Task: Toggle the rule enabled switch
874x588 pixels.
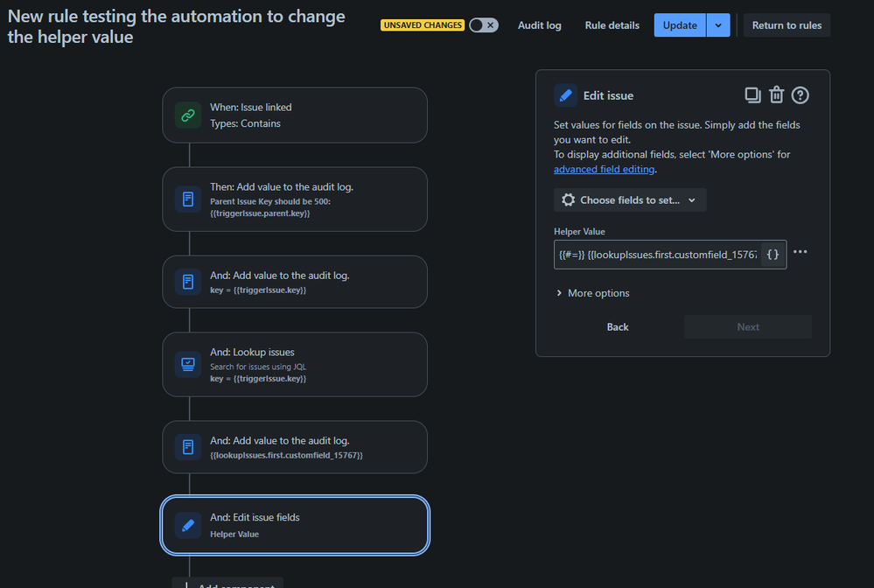Action: [483, 25]
